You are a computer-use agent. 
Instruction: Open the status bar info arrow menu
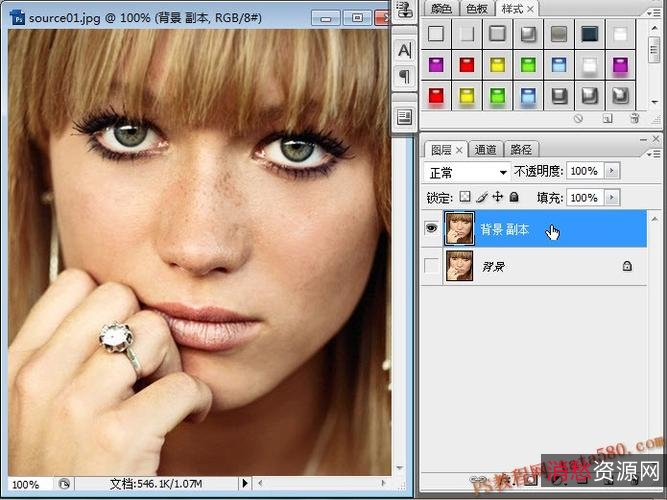(245, 483)
